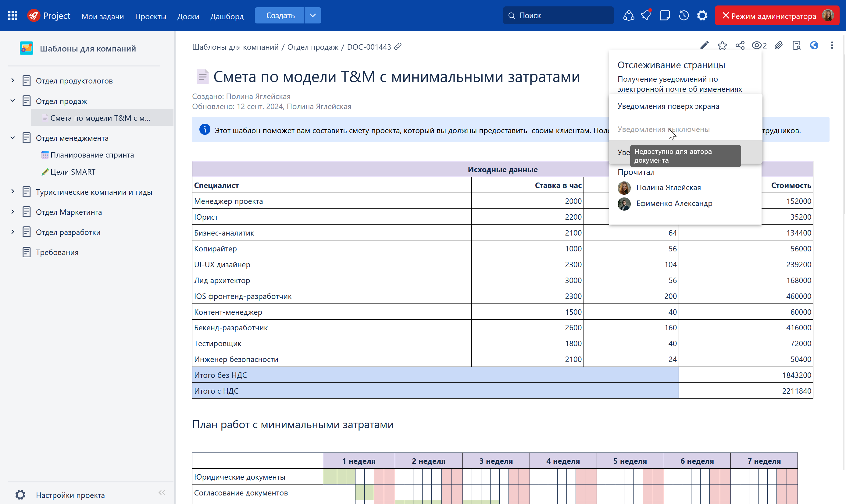Open Отдел продаж breadcrumb link
This screenshot has height=504, width=846.
click(312, 47)
